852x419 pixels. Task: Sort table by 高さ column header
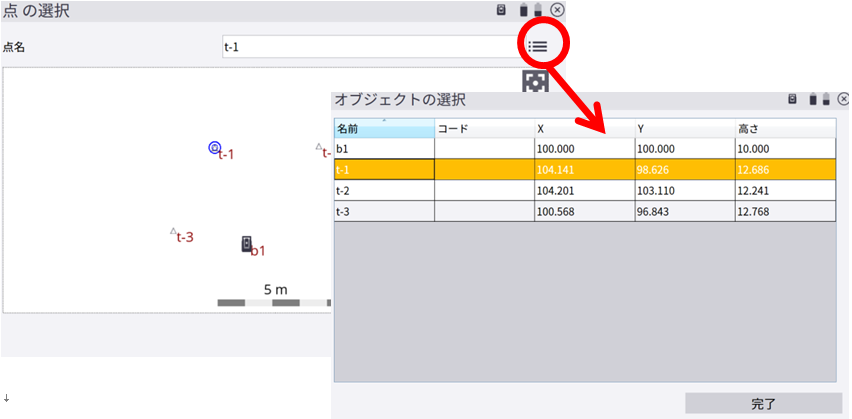(x=785, y=129)
